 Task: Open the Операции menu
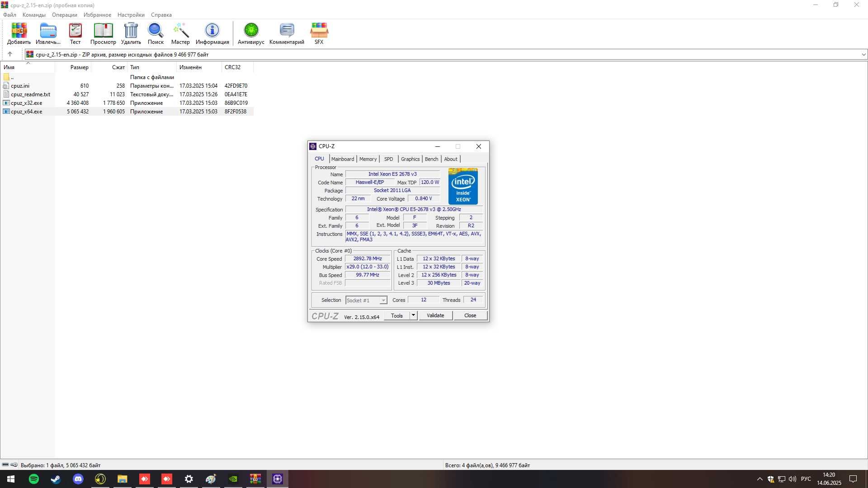point(65,15)
